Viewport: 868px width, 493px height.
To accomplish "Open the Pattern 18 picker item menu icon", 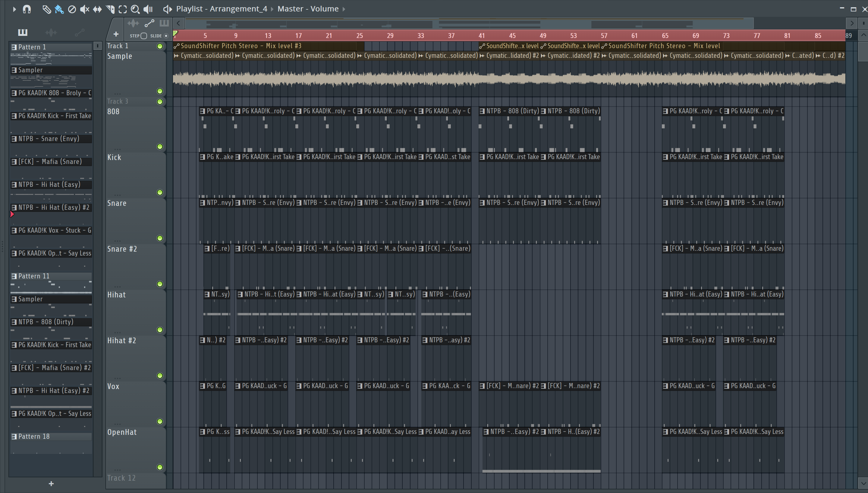I will coord(14,436).
